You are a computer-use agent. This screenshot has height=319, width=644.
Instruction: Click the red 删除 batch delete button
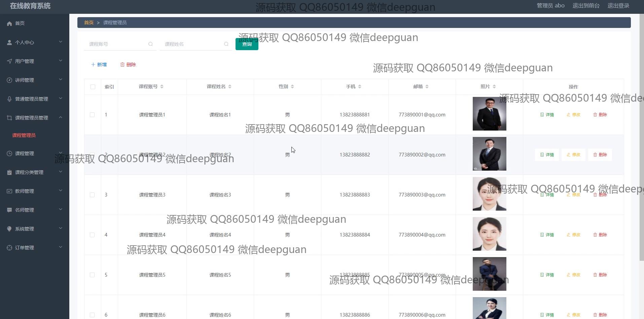(128, 65)
